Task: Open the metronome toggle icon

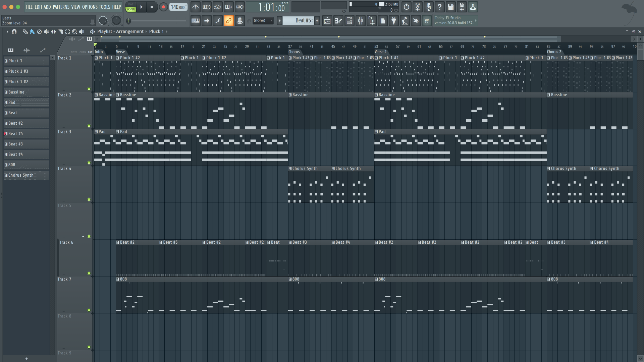Action: pos(195,7)
